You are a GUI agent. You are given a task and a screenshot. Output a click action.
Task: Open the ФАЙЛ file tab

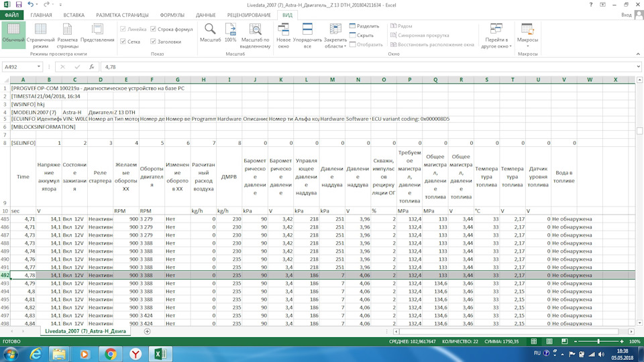point(11,15)
